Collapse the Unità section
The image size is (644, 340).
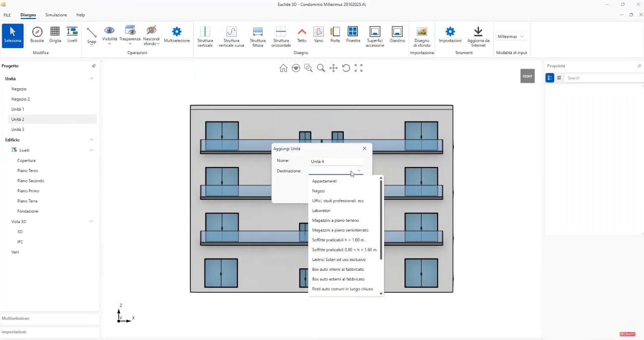(x=92, y=79)
